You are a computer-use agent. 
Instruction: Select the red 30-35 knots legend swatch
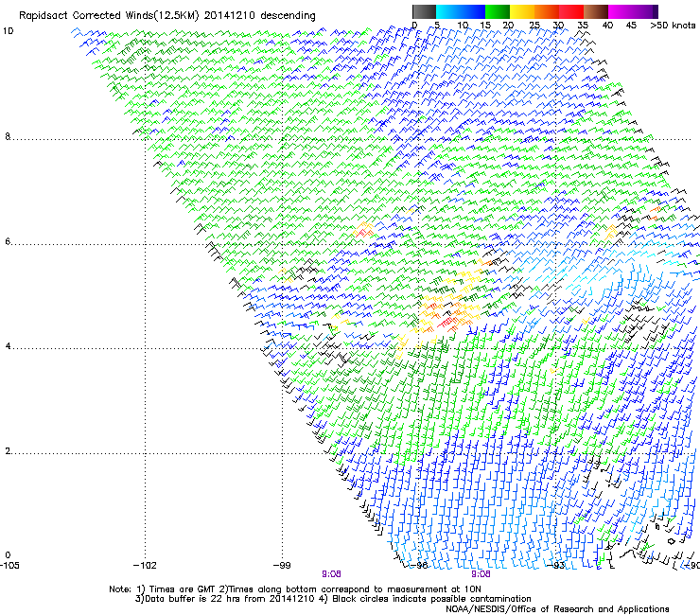coord(571,11)
